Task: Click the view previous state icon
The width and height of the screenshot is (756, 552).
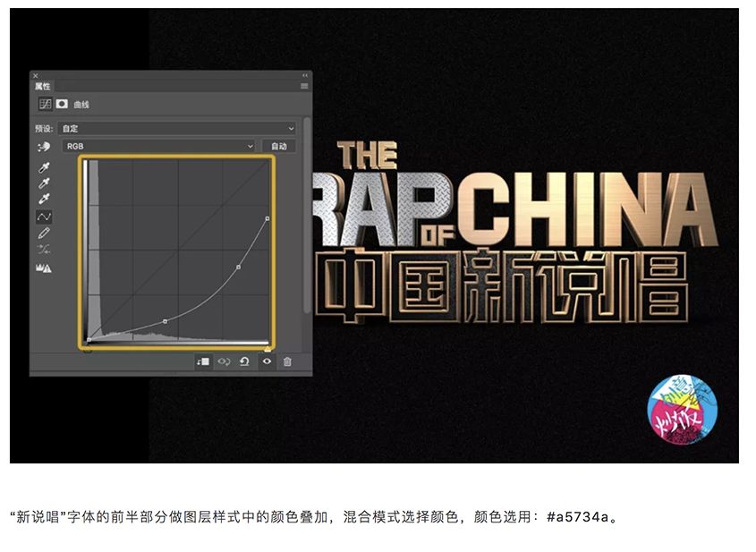Action: [x=224, y=361]
